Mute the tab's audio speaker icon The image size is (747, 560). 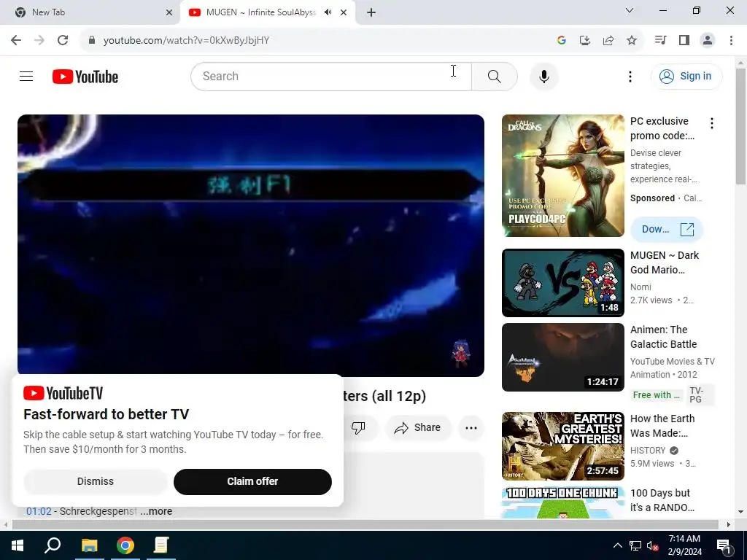328,12
